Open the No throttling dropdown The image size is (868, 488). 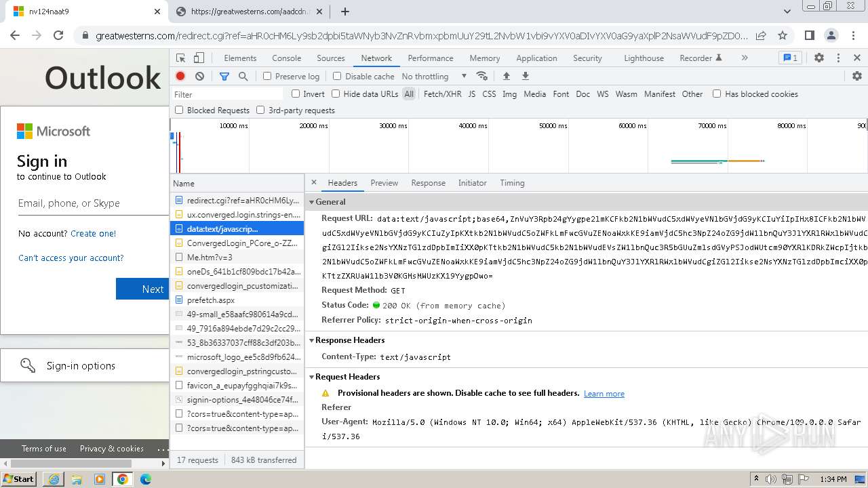(434, 77)
